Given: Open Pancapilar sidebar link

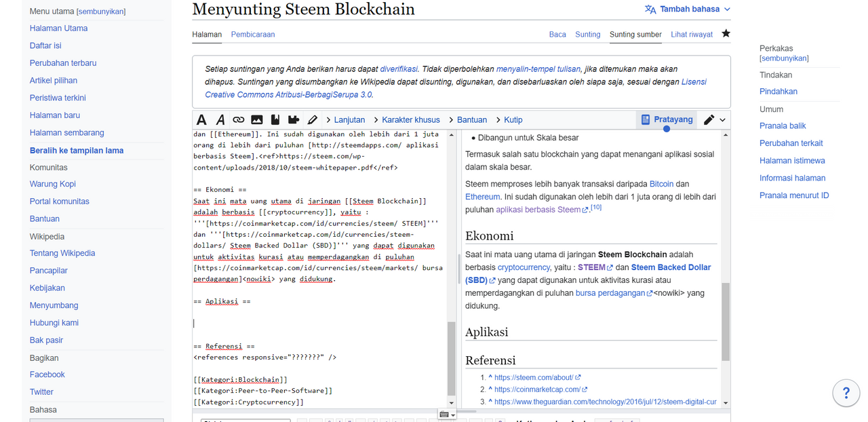Looking at the screenshot, I should 49,271.
